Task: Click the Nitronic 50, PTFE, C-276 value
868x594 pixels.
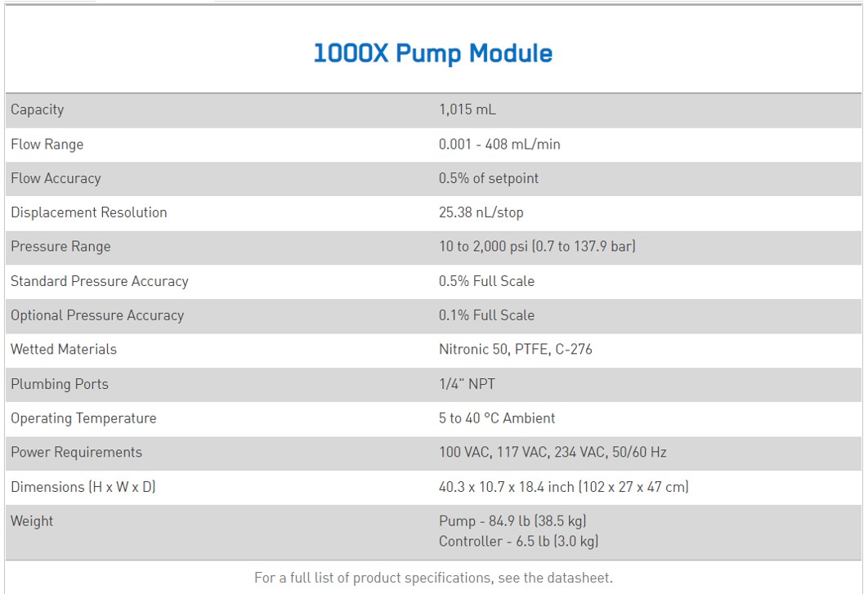Action: click(x=516, y=349)
